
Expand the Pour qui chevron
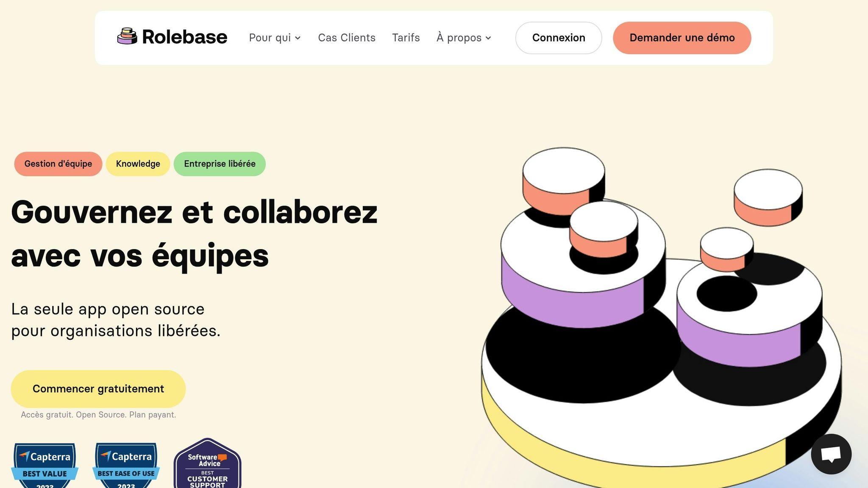coord(298,38)
